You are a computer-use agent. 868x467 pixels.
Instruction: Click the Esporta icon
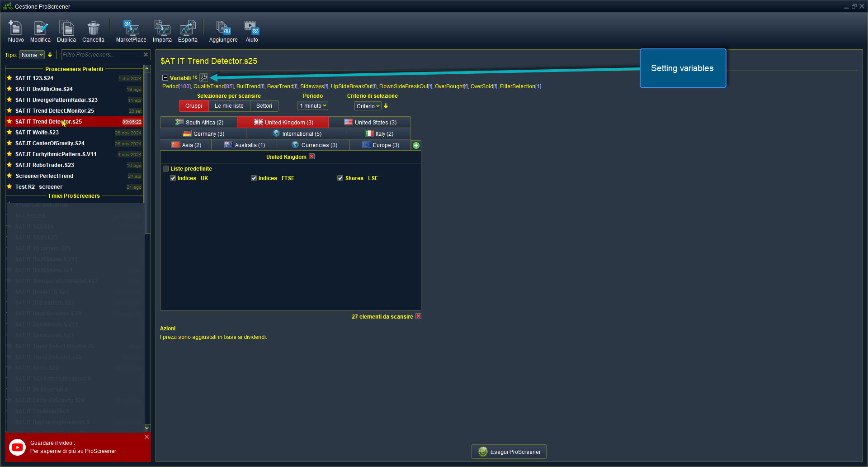pyautogui.click(x=188, y=29)
